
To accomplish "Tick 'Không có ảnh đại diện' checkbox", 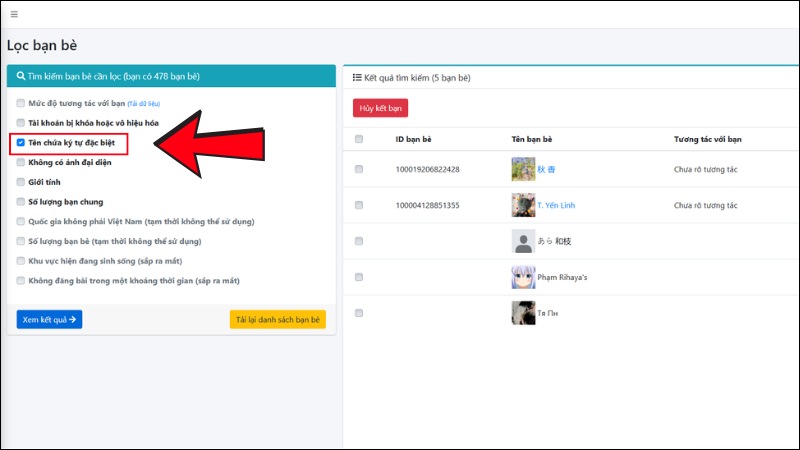I will click(21, 162).
